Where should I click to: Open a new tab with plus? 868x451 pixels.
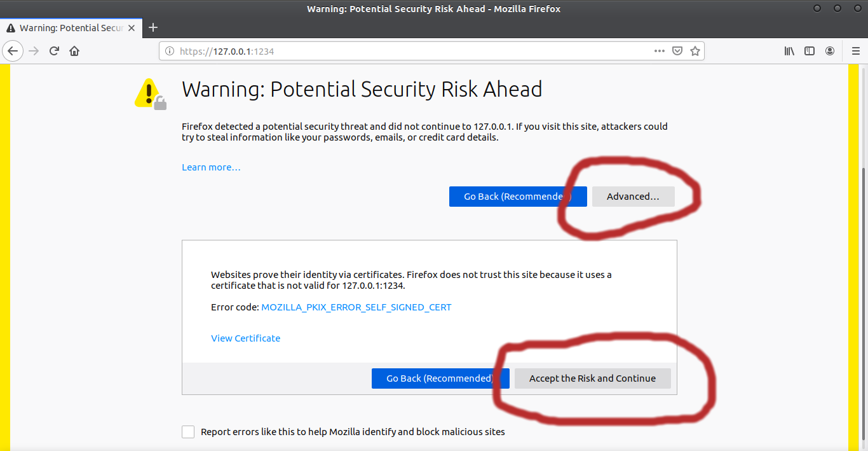tap(153, 27)
